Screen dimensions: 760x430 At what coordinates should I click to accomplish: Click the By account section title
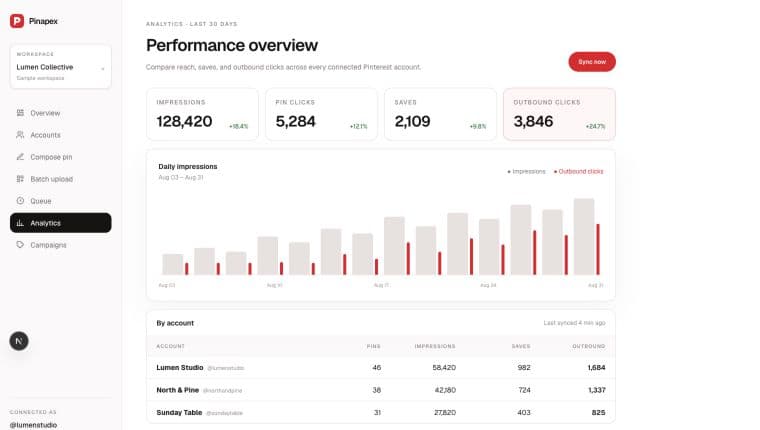click(x=175, y=323)
